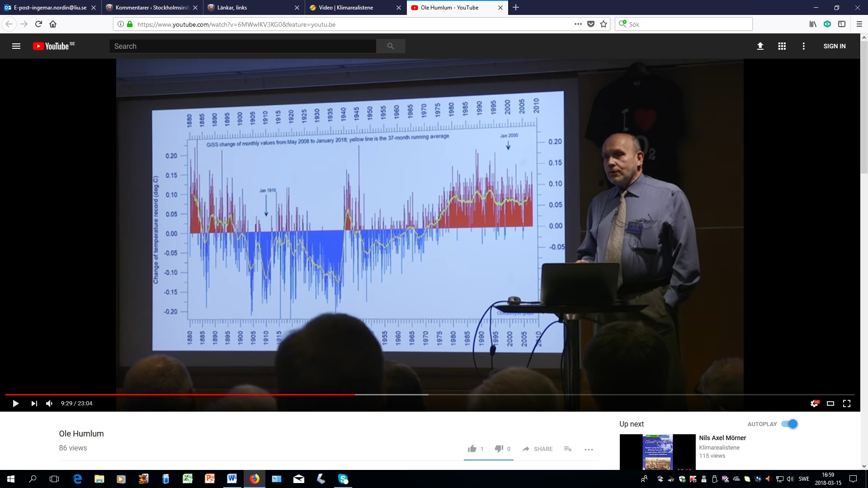Screen dimensions: 868x488
Task: Focus the Firefox Sök search box
Action: 684,24
